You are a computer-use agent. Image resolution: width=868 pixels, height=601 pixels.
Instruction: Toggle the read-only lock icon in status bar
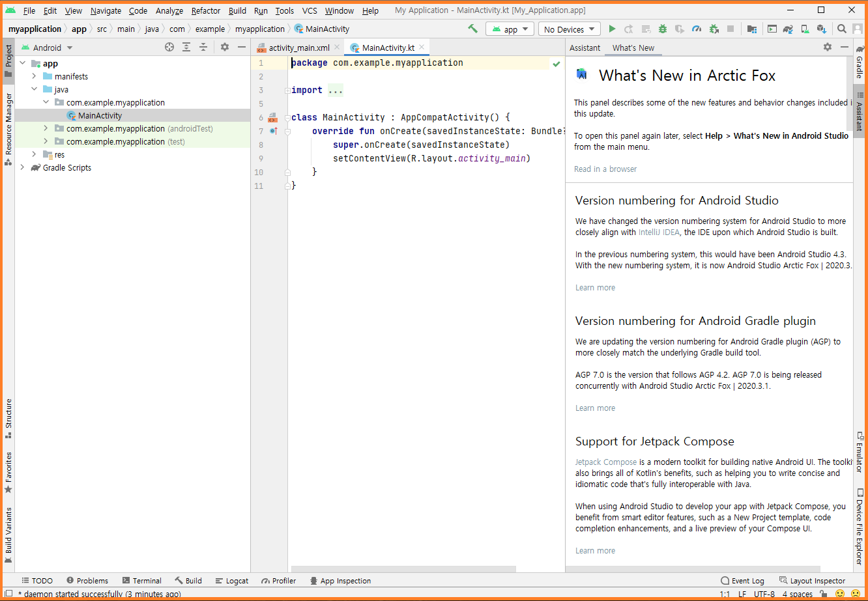click(824, 594)
